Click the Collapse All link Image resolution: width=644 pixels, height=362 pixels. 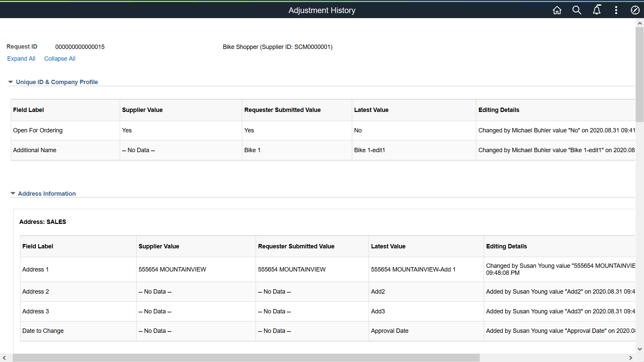60,59
